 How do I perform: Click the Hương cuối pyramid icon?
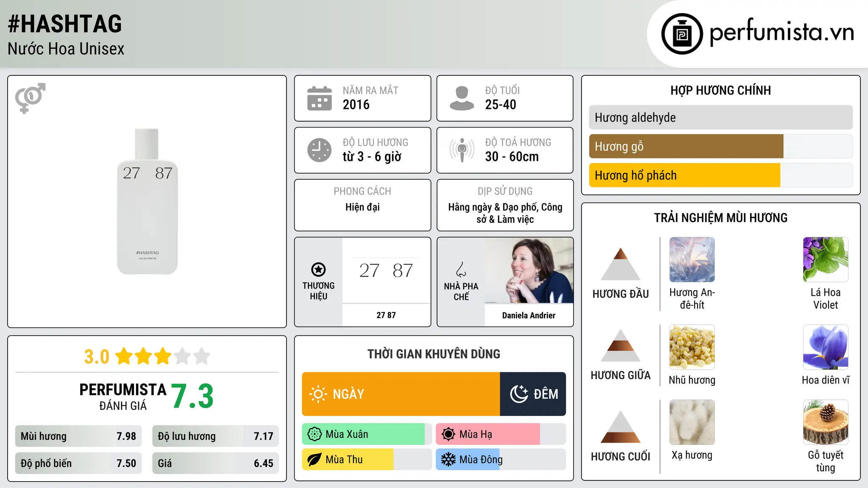pyautogui.click(x=620, y=427)
